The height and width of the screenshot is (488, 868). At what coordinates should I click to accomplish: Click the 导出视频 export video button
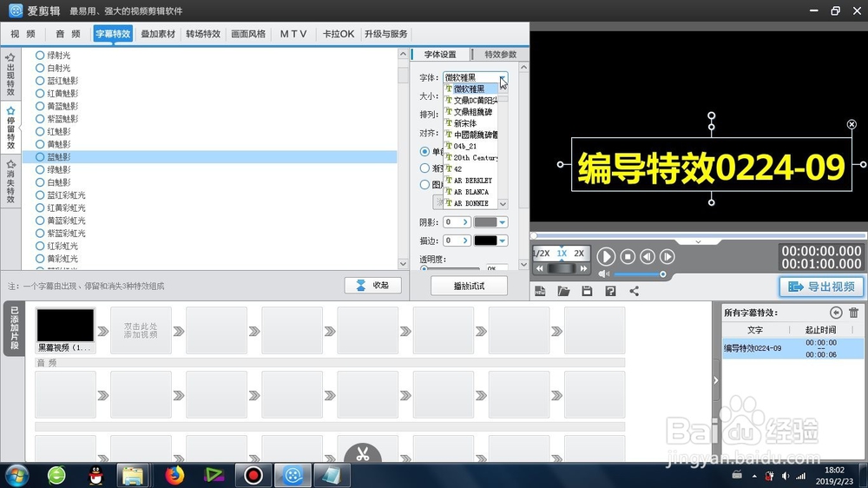click(x=821, y=287)
